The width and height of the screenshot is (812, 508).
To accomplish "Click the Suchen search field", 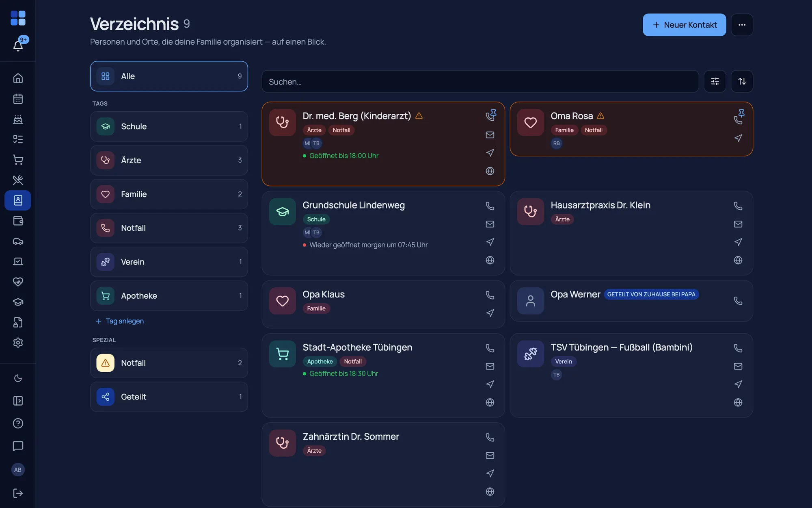I will tap(480, 81).
